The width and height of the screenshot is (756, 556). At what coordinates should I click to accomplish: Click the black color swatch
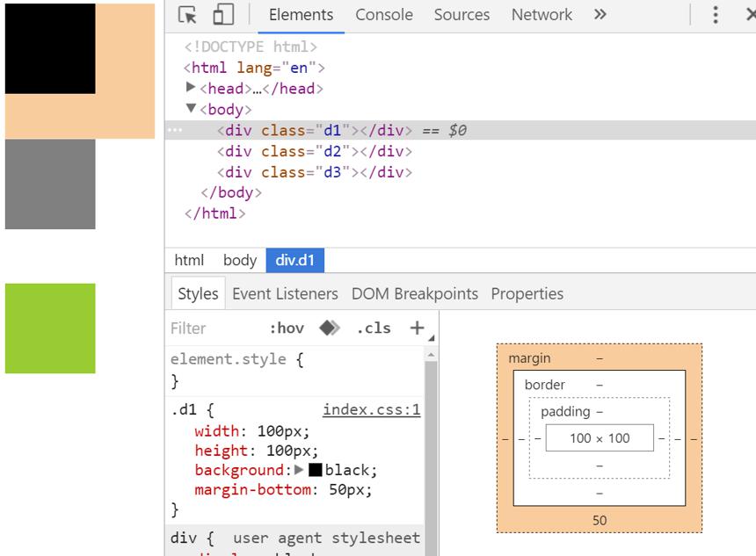point(316,470)
